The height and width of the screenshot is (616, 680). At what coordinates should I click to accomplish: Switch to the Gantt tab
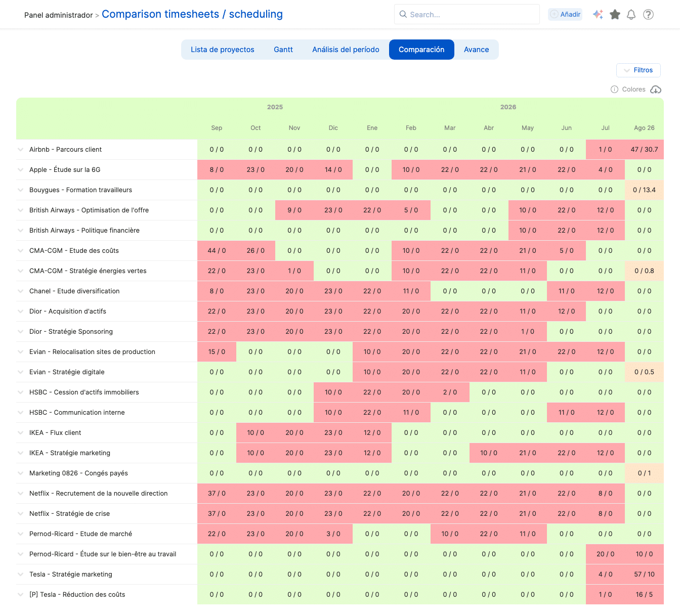283,50
